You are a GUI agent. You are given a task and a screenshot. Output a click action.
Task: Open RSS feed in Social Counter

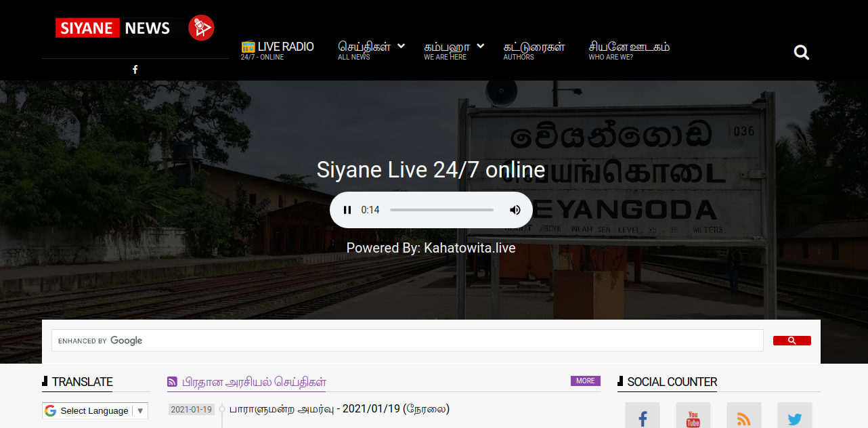[x=744, y=416]
